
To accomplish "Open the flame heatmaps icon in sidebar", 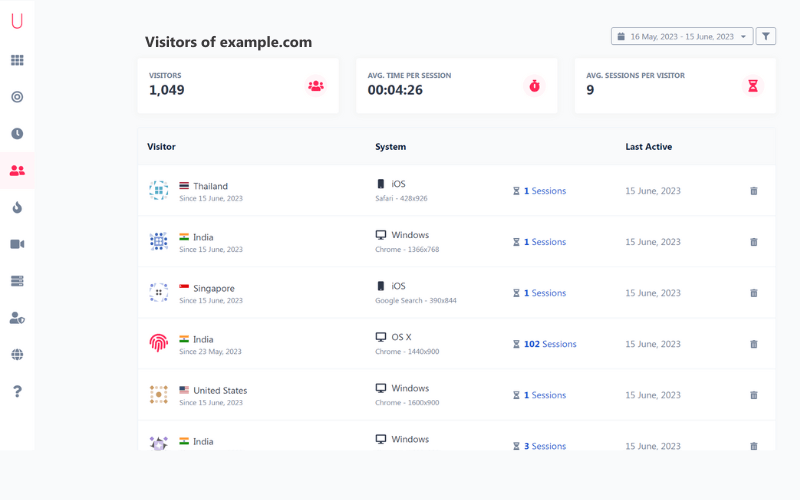I will [17, 207].
